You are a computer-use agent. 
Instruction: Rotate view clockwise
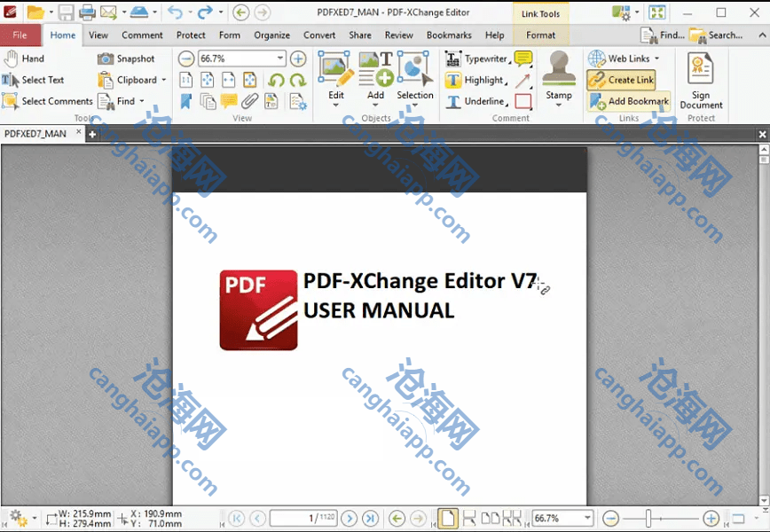297,80
